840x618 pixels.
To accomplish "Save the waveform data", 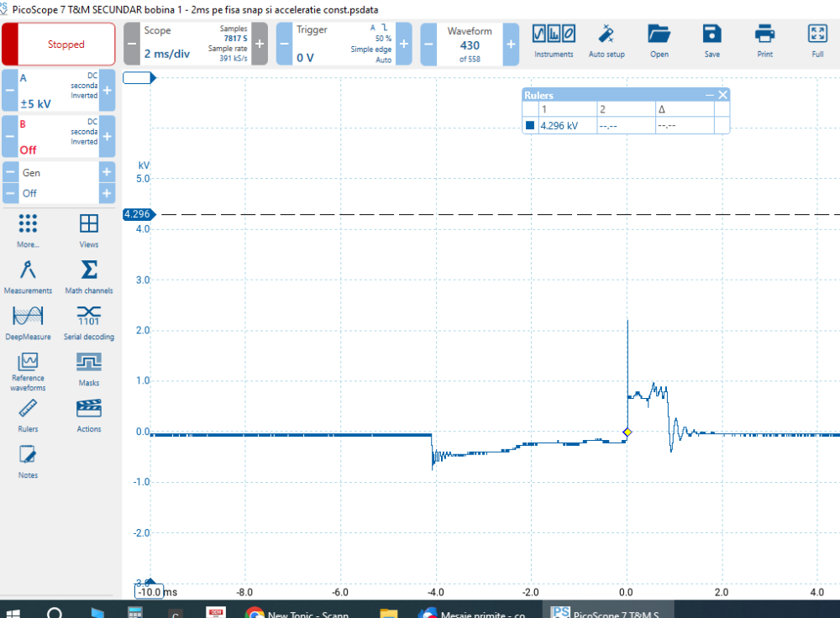I will tap(711, 41).
